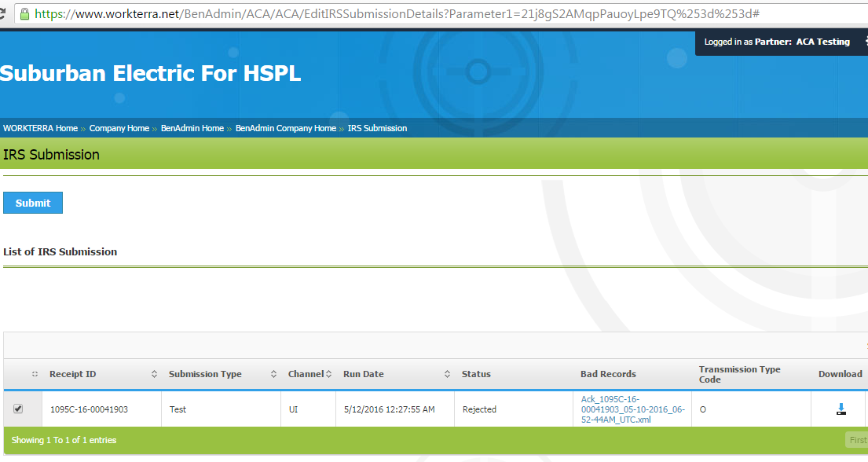Viewport: 868px width, 462px height.
Task: Download the submission file via download icon
Action: point(841,409)
